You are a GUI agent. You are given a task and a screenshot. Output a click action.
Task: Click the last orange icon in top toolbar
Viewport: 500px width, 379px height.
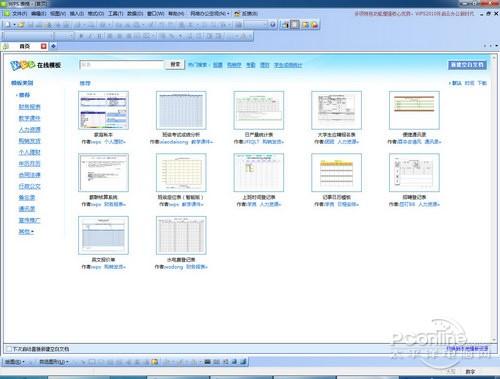(x=315, y=25)
